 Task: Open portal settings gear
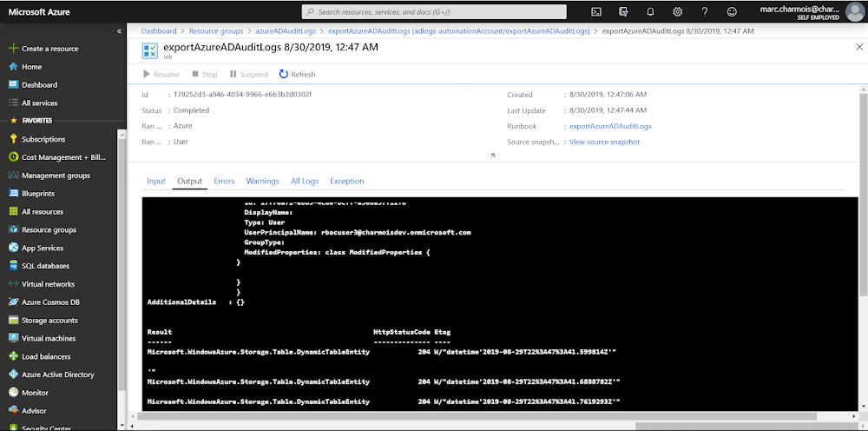[x=678, y=11]
